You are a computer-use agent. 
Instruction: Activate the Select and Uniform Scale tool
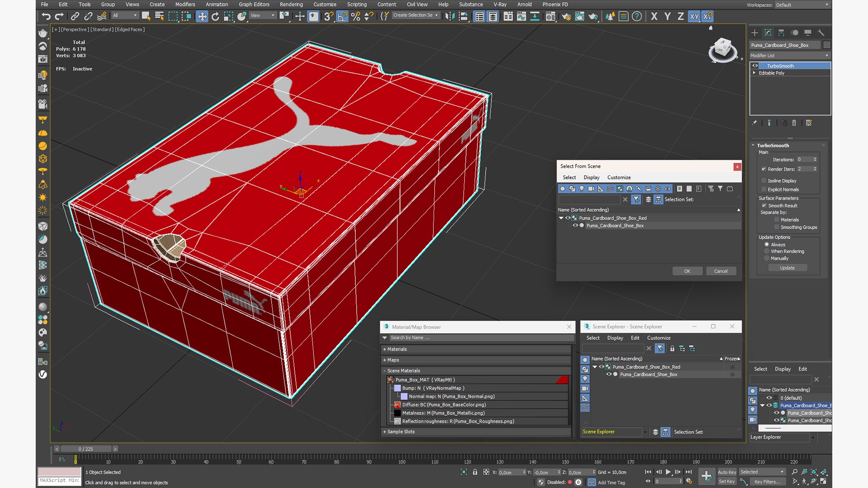228,16
